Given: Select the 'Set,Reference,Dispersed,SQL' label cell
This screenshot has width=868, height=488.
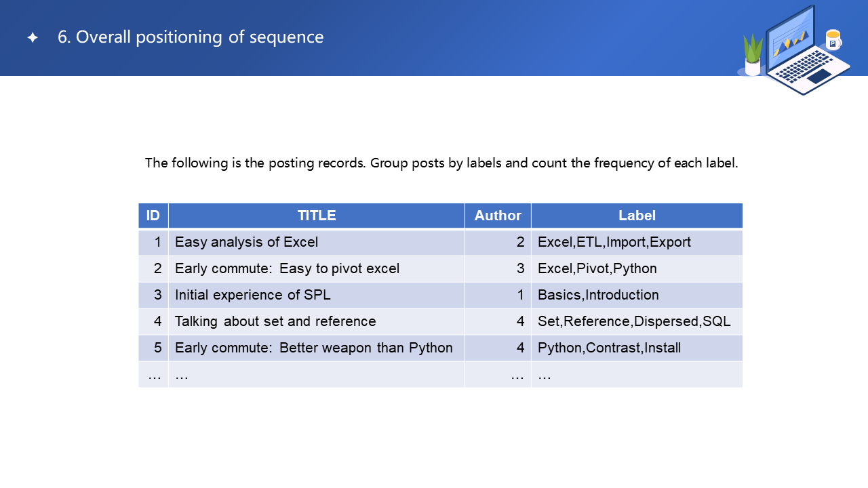Looking at the screenshot, I should [634, 321].
